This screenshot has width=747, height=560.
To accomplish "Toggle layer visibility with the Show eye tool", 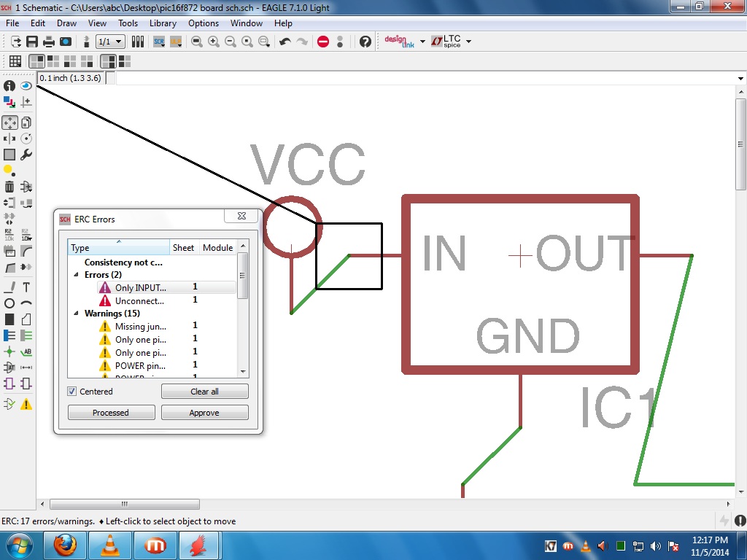I will point(26,86).
